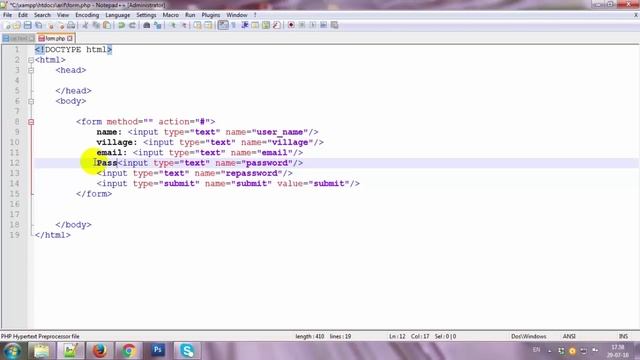Open the Run menu
The height and width of the screenshot is (360, 640).
190,15
